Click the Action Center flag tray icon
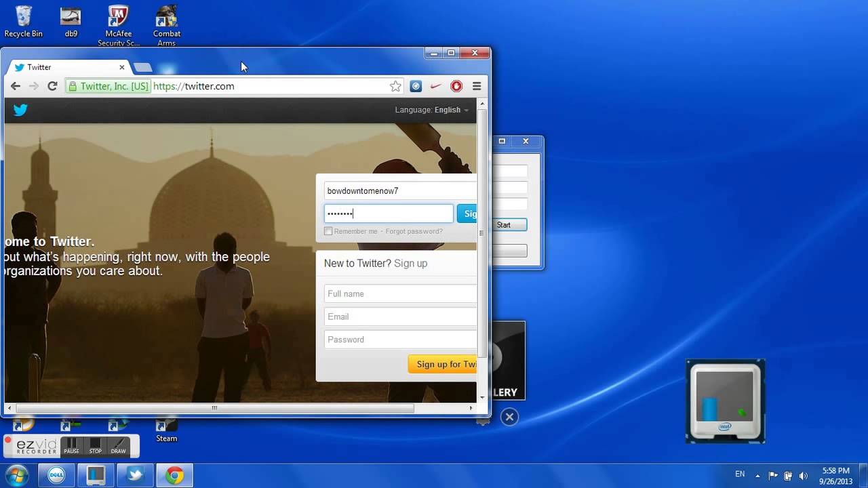The image size is (868, 488). tap(773, 476)
